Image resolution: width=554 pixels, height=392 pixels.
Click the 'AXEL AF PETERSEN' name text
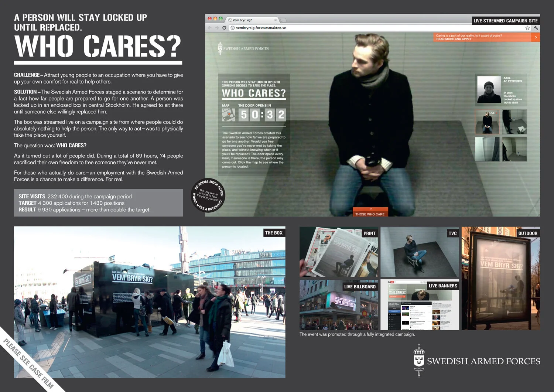pos(512,79)
